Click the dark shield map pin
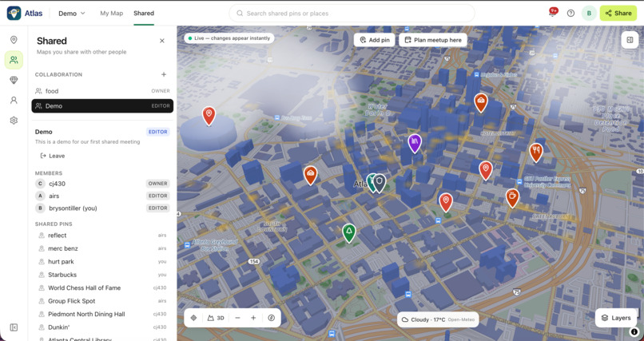 click(x=380, y=182)
